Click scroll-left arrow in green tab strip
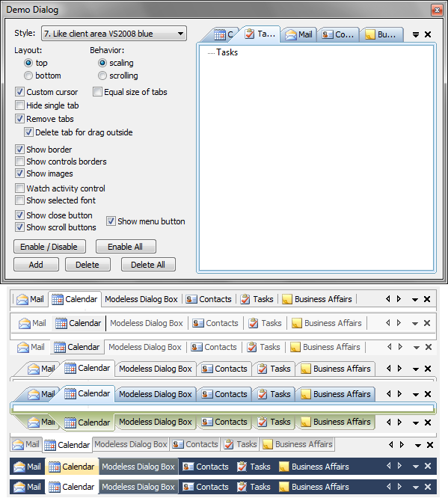This screenshot has height=501, width=448. 389,422
